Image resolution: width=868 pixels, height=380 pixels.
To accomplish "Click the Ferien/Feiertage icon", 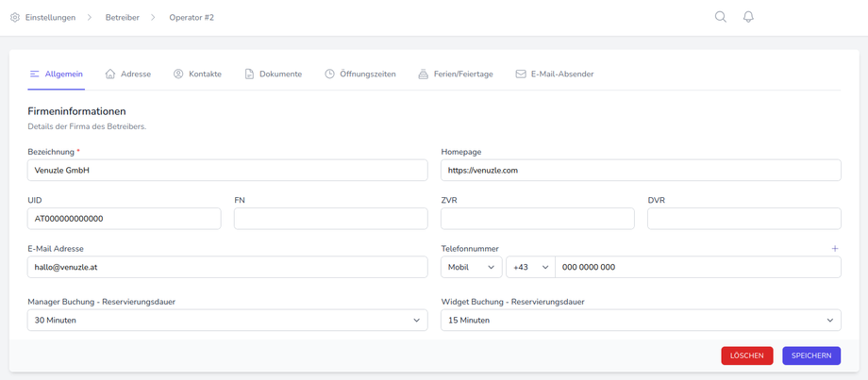I will (424, 74).
